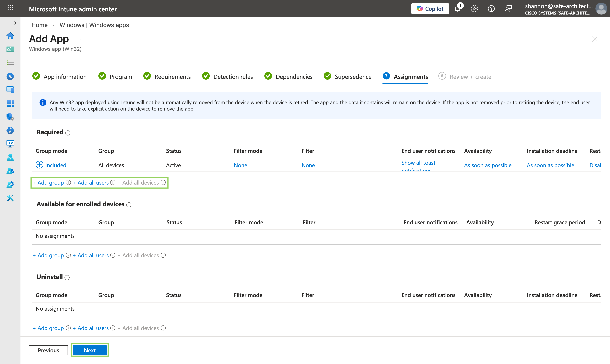610x364 pixels.
Task: Open Devices in the sidebar
Action: 10,90
